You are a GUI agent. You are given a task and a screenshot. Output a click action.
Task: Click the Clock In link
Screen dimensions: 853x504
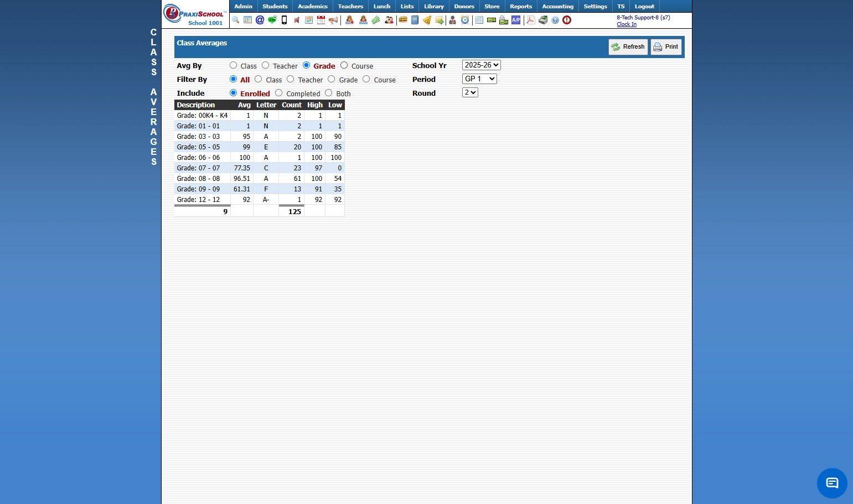(x=627, y=24)
